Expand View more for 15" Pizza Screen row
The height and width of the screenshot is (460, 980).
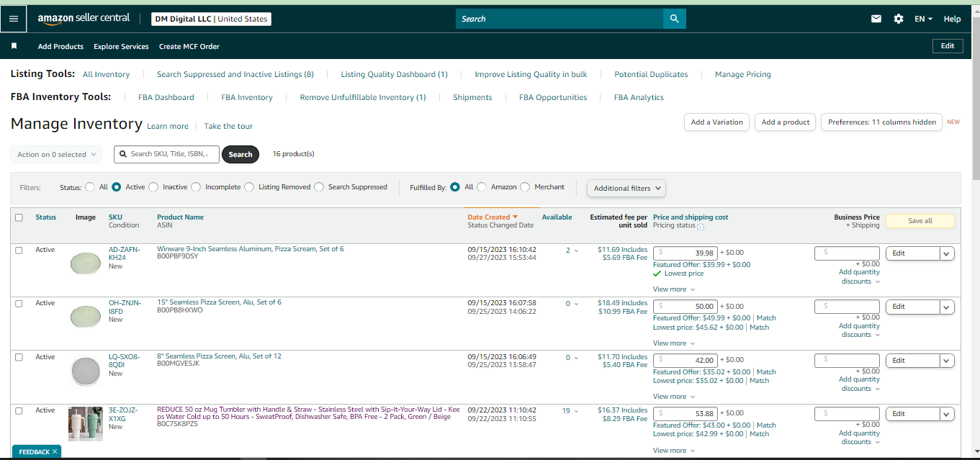coord(674,343)
